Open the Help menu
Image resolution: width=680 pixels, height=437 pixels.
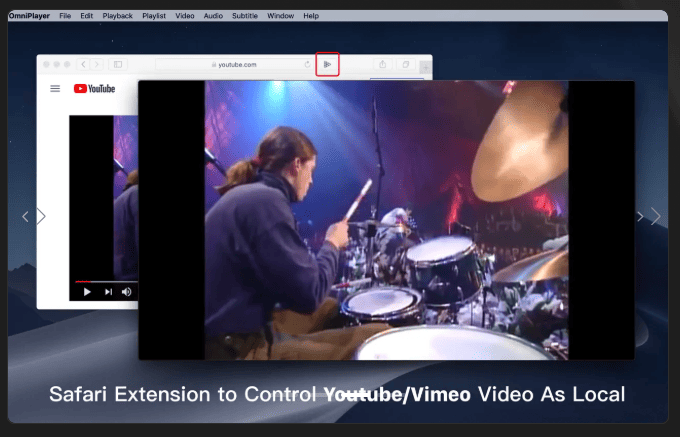pyautogui.click(x=311, y=16)
